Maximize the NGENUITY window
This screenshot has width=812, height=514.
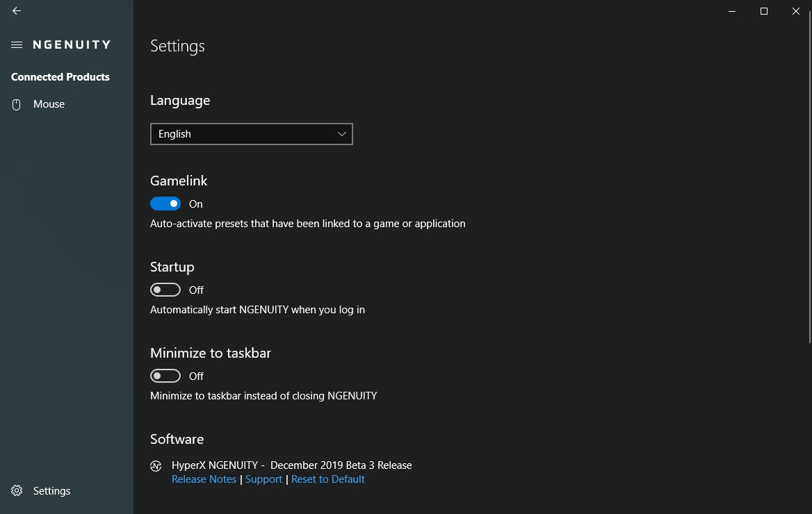click(x=764, y=11)
